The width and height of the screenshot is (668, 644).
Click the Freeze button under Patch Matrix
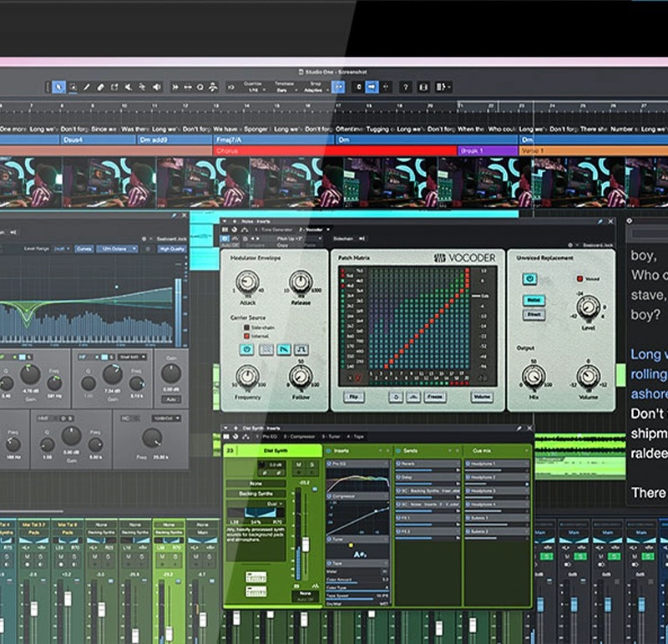tap(434, 398)
